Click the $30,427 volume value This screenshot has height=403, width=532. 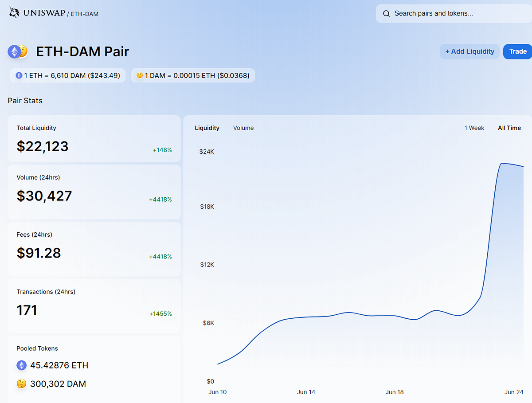tap(44, 196)
